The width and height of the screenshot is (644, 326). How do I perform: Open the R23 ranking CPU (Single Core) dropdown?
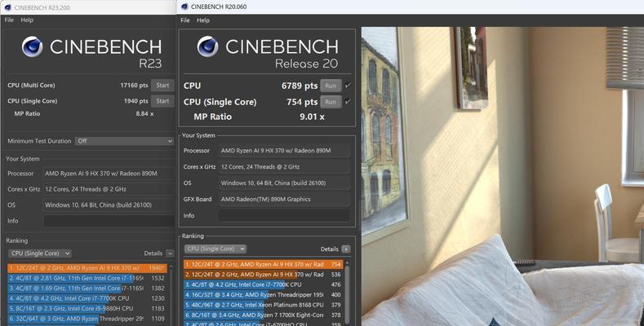tap(40, 253)
